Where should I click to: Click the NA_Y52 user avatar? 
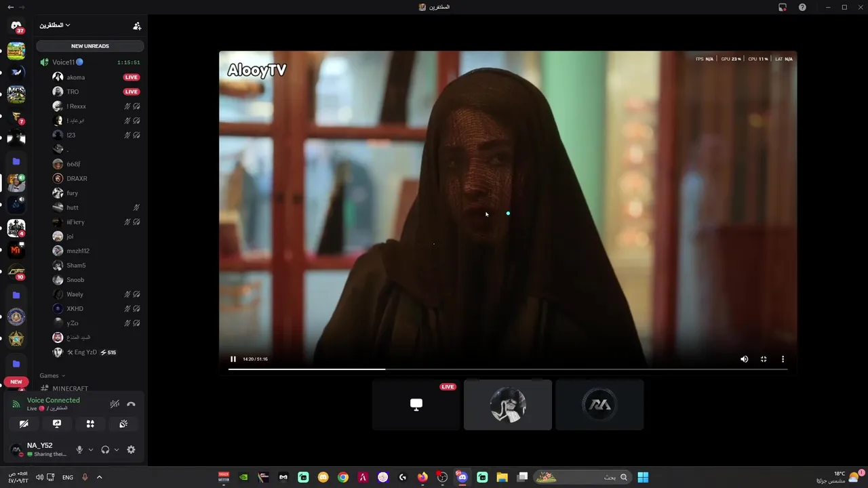tap(16, 449)
